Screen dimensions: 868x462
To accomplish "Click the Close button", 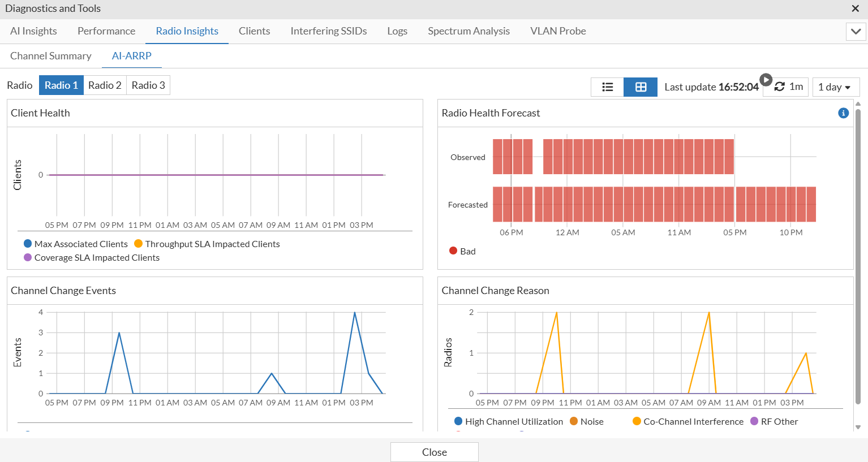I will [x=434, y=452].
